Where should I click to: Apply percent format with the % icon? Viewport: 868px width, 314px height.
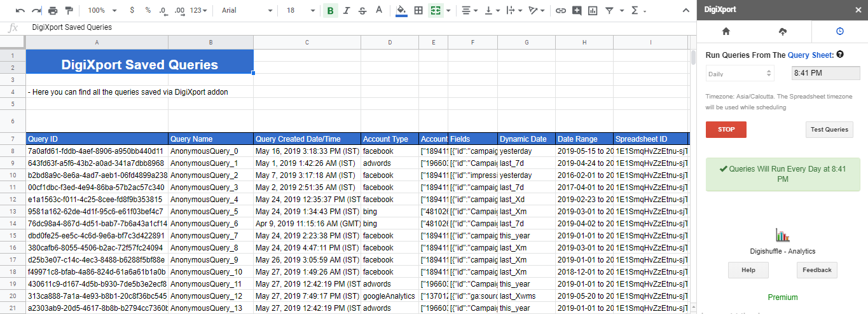(x=148, y=11)
